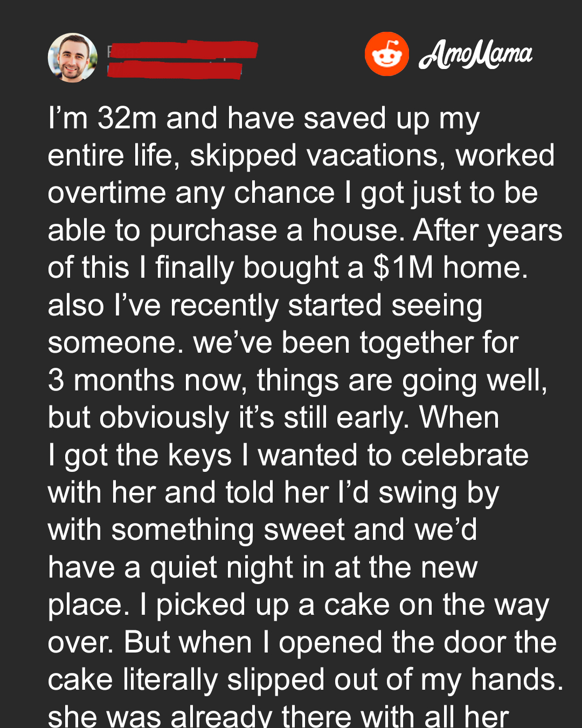Click the word "overtime" in the post

tap(107, 193)
